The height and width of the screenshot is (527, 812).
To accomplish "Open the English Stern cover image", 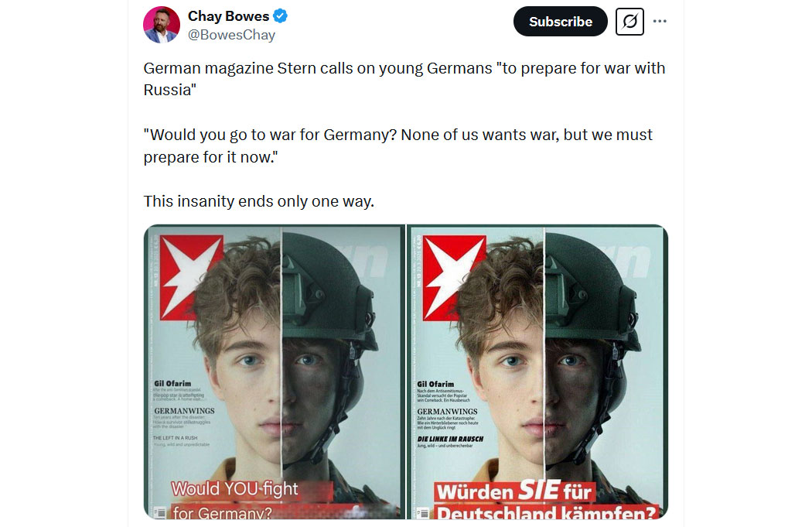I will pyautogui.click(x=275, y=371).
